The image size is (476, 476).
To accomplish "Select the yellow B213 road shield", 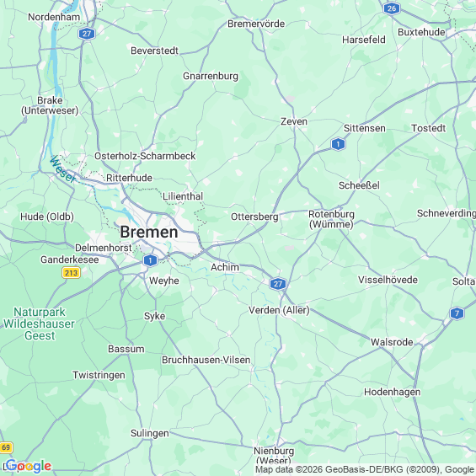I will (x=72, y=273).
